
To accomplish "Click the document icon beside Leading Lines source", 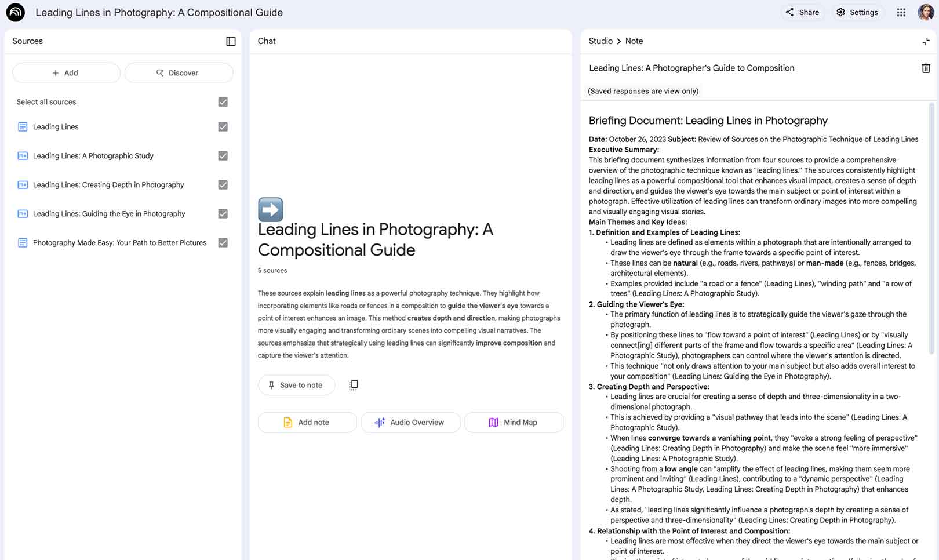I will (x=21, y=126).
